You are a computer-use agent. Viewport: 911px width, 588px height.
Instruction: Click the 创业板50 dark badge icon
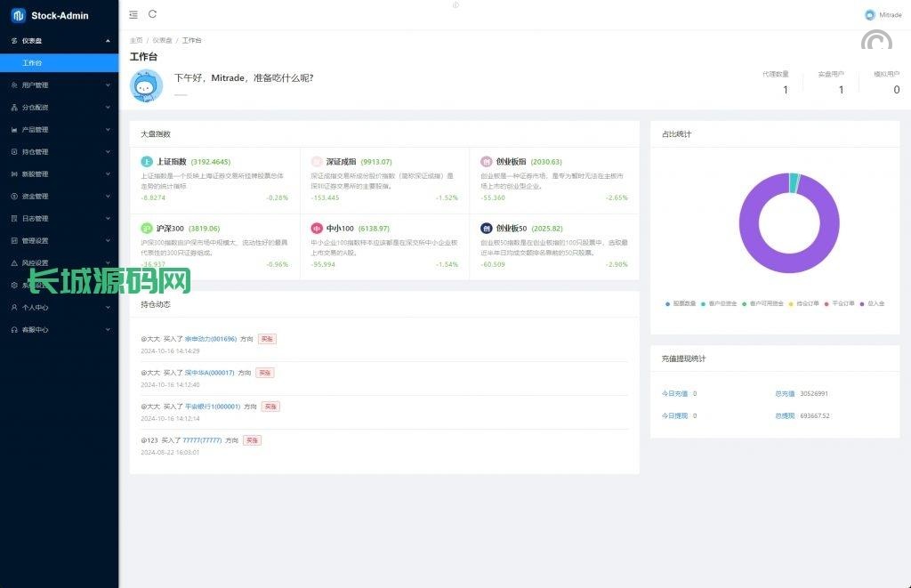click(487, 229)
